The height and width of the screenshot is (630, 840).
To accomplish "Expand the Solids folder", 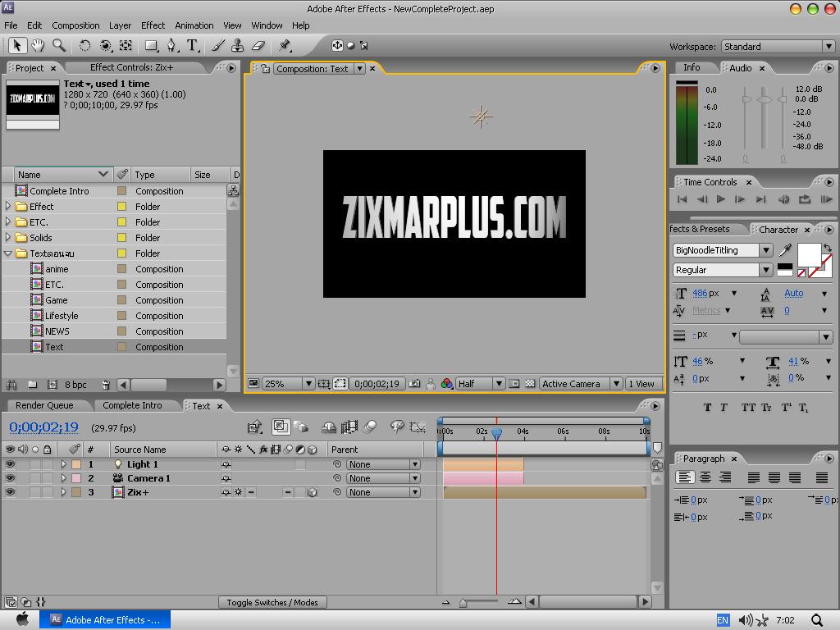I will pos(7,237).
